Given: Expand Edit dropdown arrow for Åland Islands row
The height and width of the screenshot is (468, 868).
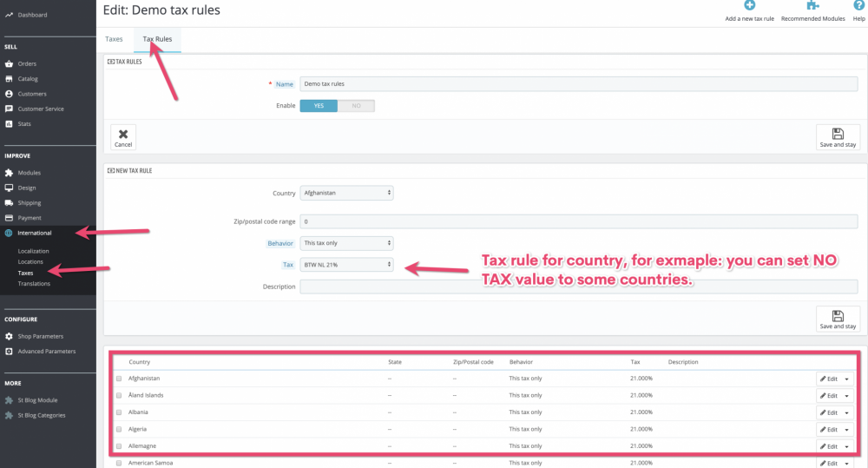Looking at the screenshot, I should click(x=846, y=396).
